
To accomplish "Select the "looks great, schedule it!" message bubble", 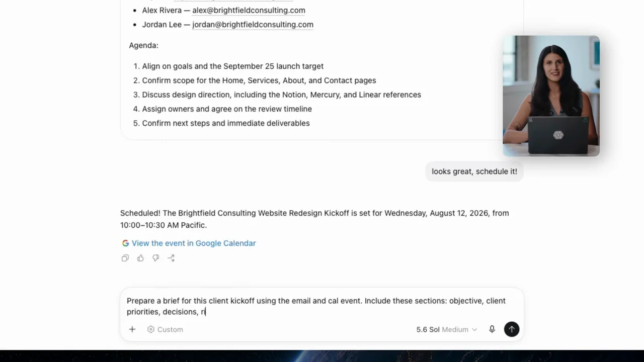I will pyautogui.click(x=474, y=171).
